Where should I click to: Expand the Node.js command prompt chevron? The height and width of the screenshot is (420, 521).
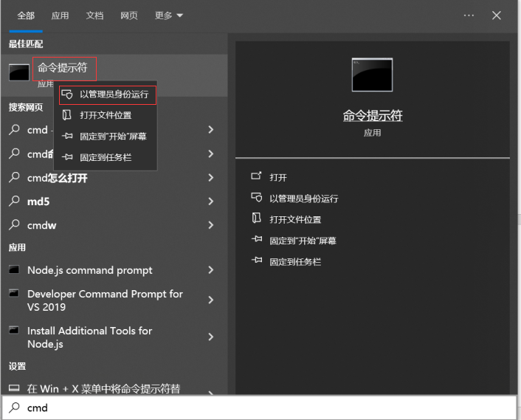(210, 270)
